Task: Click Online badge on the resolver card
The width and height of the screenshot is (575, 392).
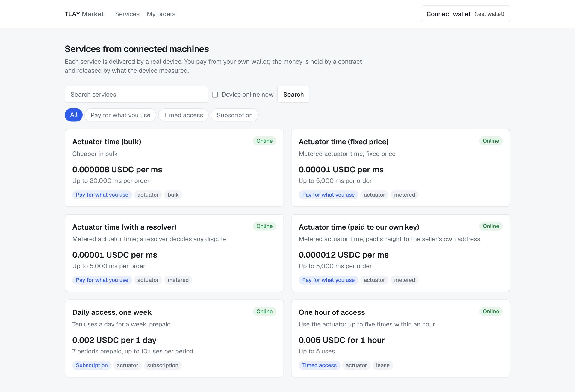Action: pyautogui.click(x=264, y=226)
